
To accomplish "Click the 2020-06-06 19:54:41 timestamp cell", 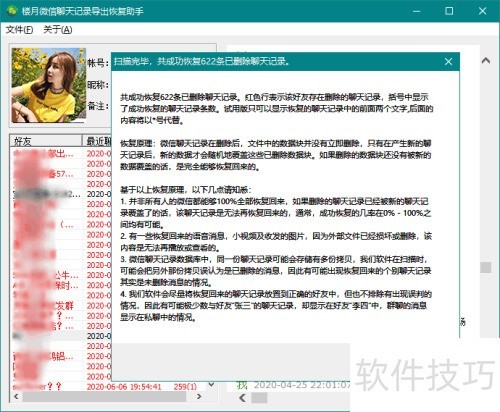I will click(x=124, y=387).
